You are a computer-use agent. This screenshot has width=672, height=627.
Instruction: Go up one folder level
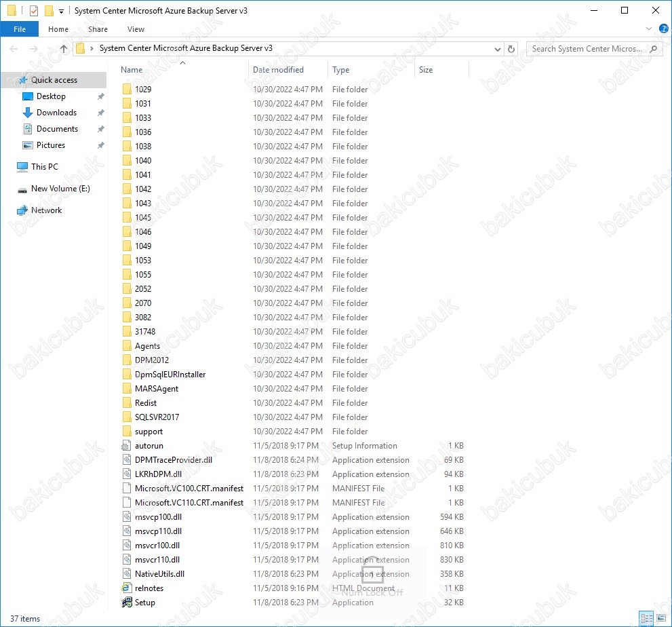(64, 48)
